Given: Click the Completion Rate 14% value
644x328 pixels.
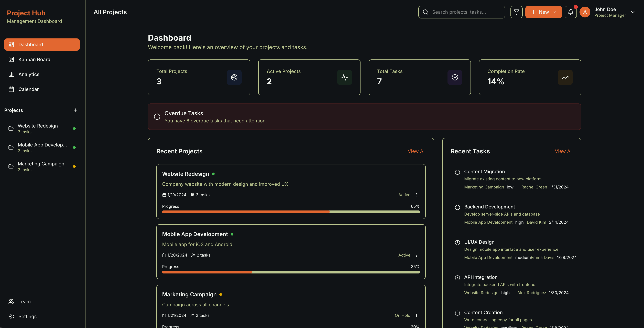Looking at the screenshot, I should [496, 82].
